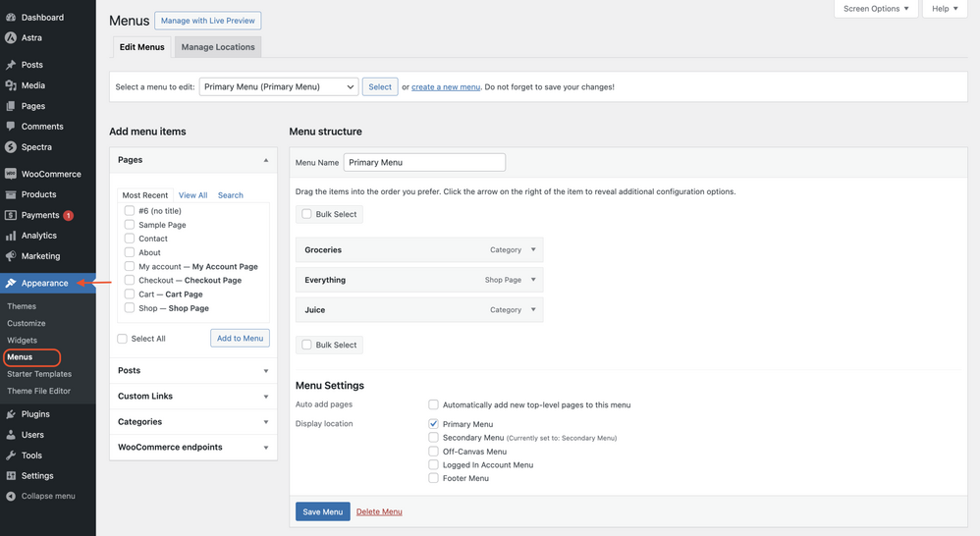This screenshot has width=980, height=536.
Task: Open Media library icon in sidebar
Action: [11, 85]
